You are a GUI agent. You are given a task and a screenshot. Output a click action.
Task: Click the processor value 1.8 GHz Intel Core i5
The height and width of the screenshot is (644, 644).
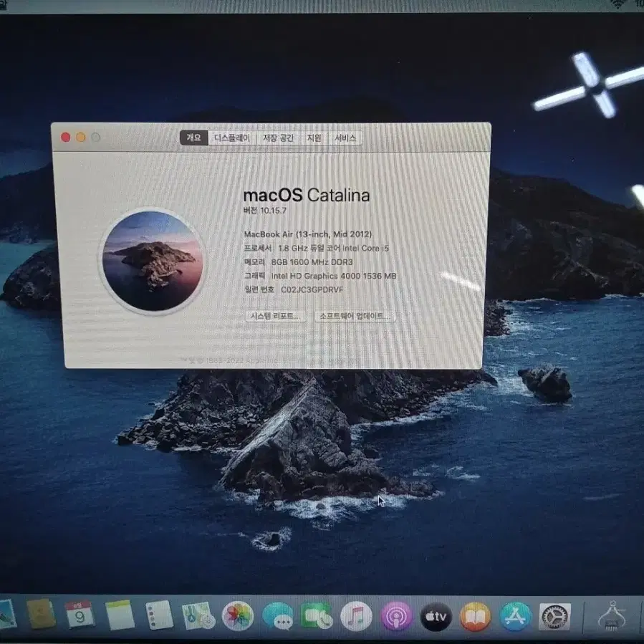pyautogui.click(x=333, y=248)
